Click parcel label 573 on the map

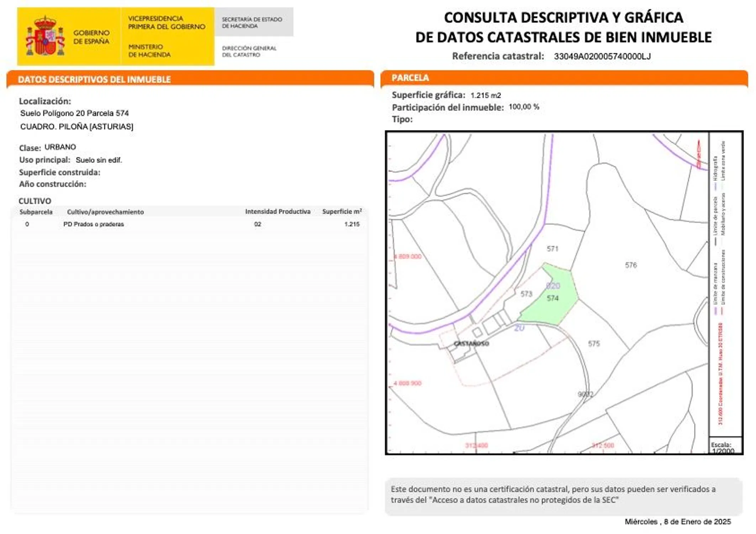point(526,294)
